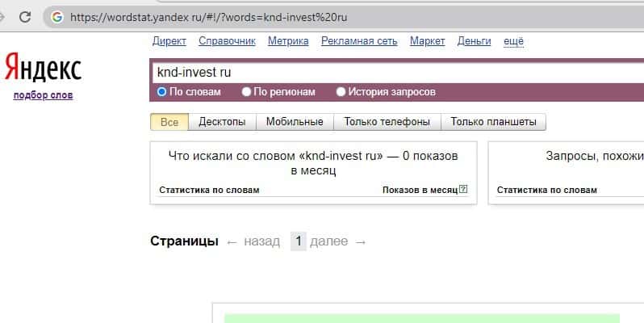Select the По регионам radio button
This screenshot has height=323, width=644.
pos(246,92)
